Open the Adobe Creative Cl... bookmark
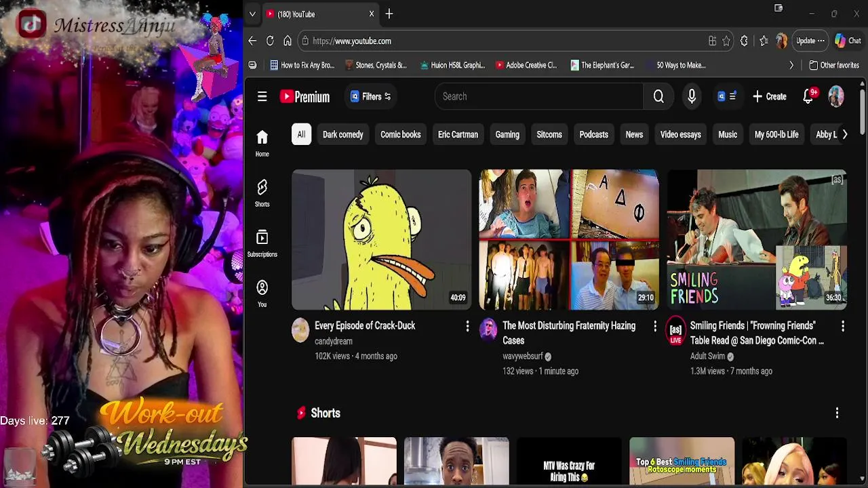The width and height of the screenshot is (868, 488). [526, 65]
